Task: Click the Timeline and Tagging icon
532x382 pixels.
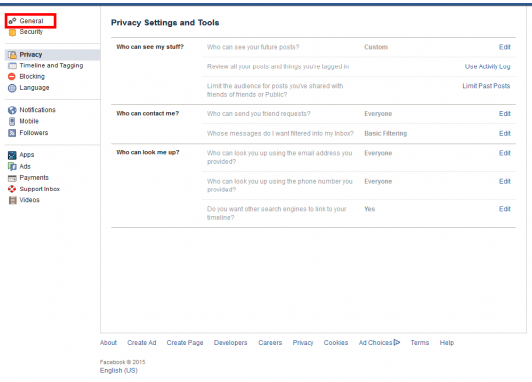Action: point(12,66)
